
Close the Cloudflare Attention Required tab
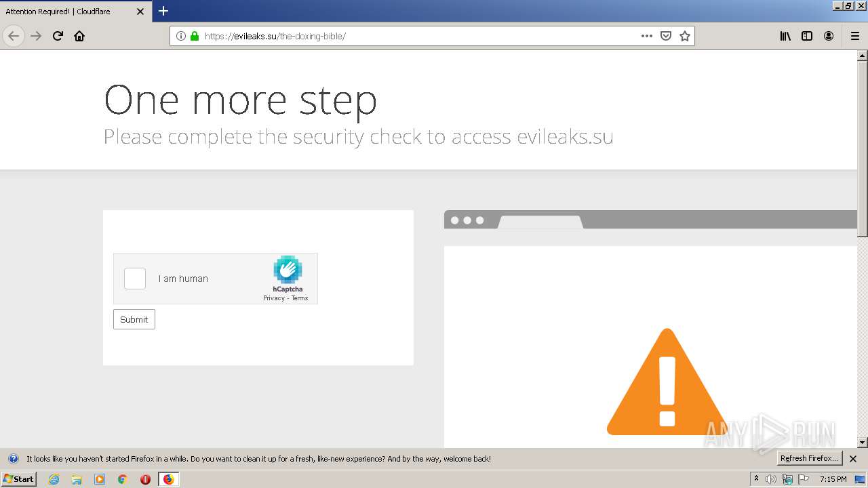coord(140,12)
